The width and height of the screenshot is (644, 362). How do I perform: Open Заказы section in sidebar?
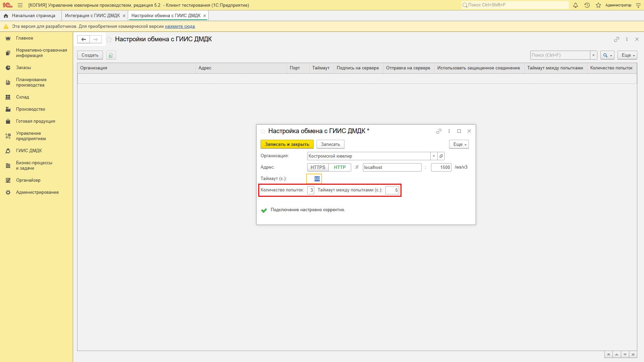tap(36, 68)
